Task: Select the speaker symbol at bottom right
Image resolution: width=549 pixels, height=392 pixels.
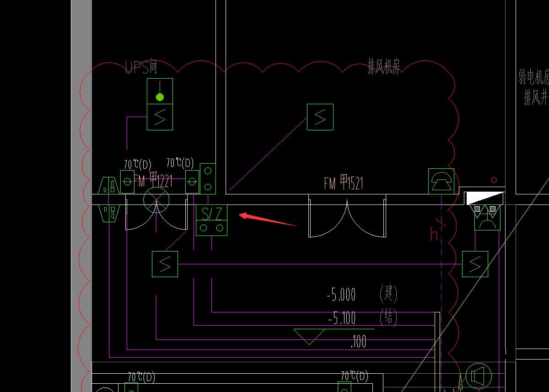Action: (478, 377)
